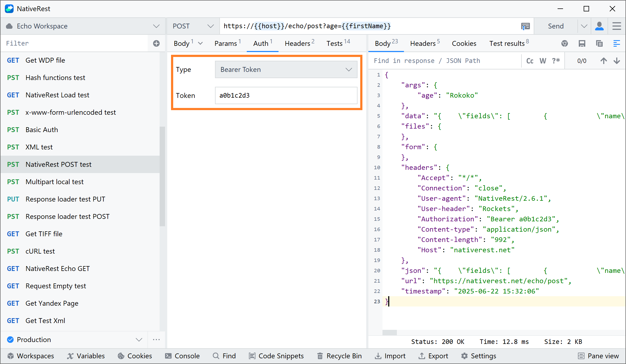The image size is (626, 364).
Task: Toggle whole word search W
Action: 543,61
